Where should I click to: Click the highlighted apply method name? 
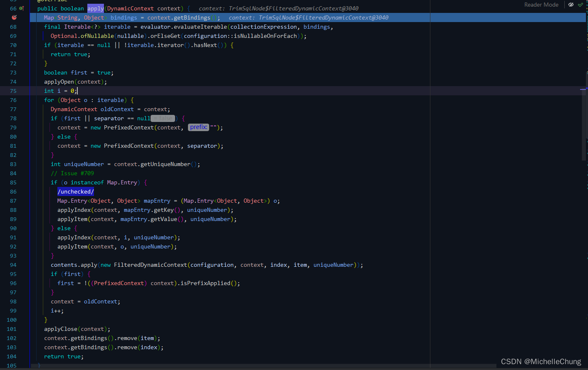coord(96,8)
